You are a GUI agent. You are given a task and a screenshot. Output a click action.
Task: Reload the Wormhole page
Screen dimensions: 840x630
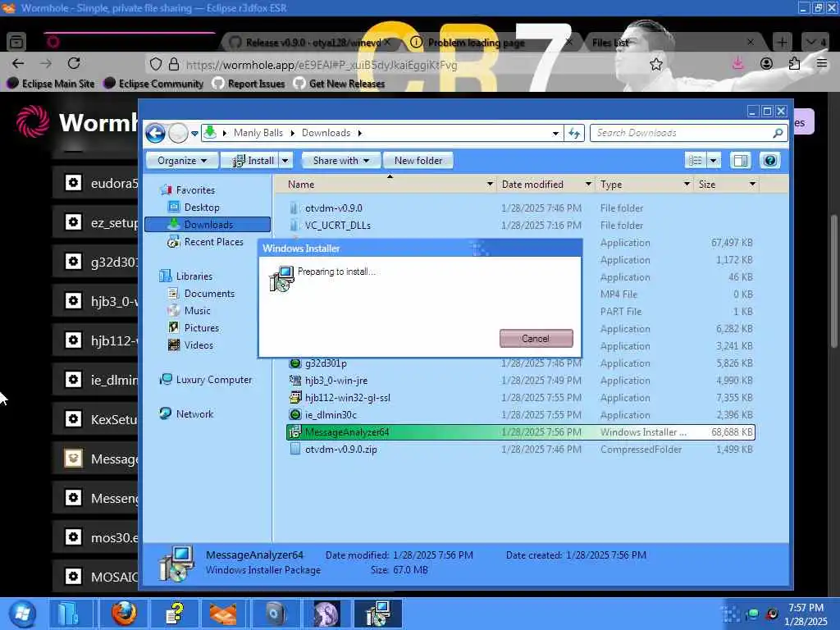tap(74, 64)
